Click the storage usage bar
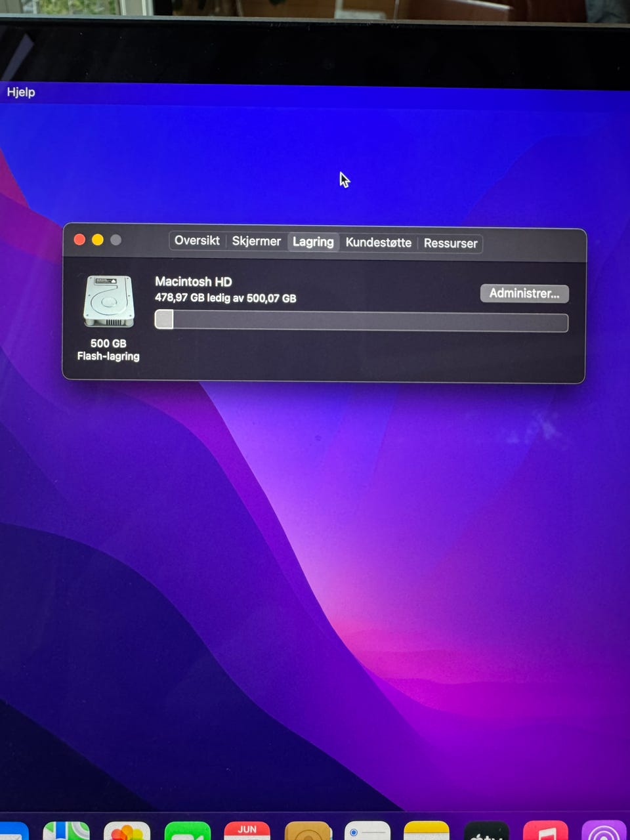Viewport: 630px width, 840px height. click(x=362, y=320)
